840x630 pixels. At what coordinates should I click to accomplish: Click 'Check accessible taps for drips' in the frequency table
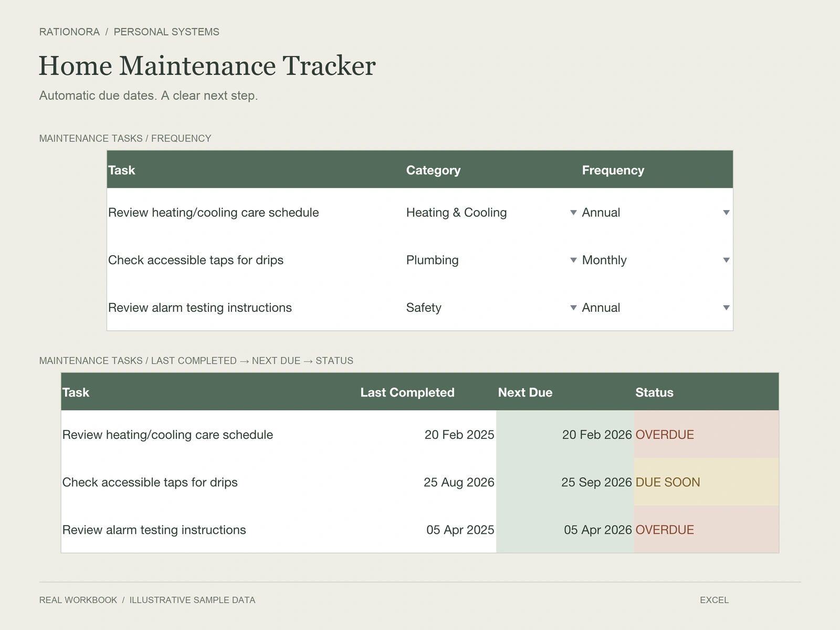pyautogui.click(x=195, y=260)
